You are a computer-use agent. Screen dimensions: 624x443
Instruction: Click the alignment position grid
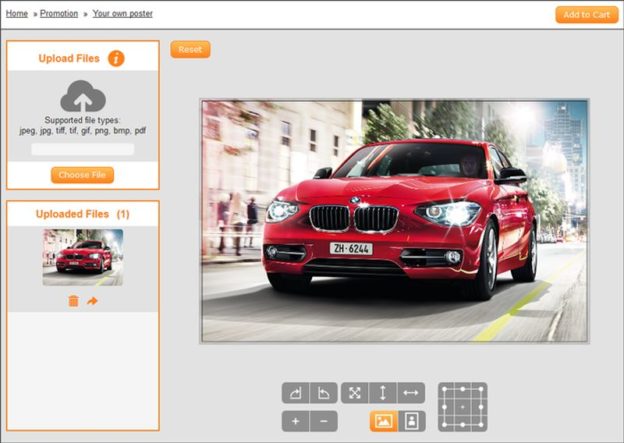coord(462,407)
